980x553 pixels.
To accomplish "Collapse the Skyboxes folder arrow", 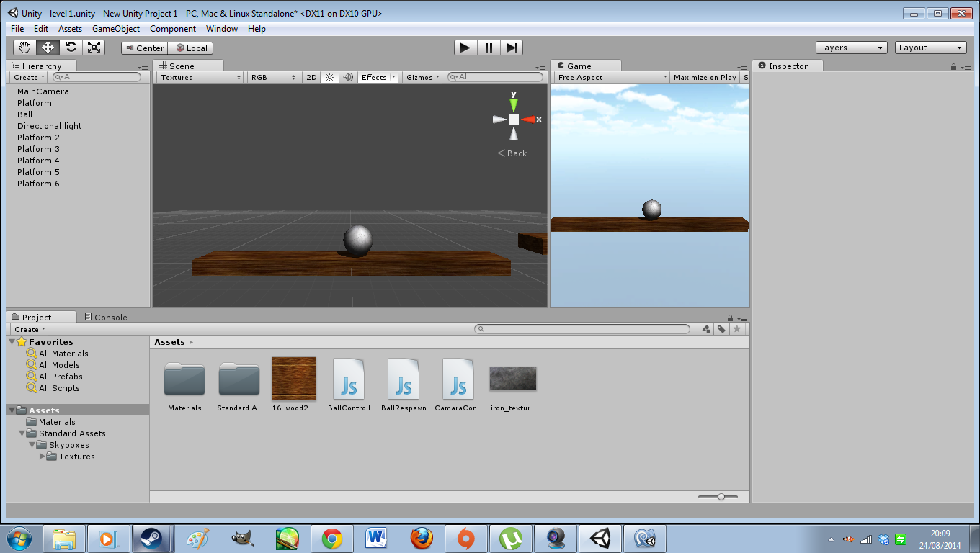I will point(32,445).
